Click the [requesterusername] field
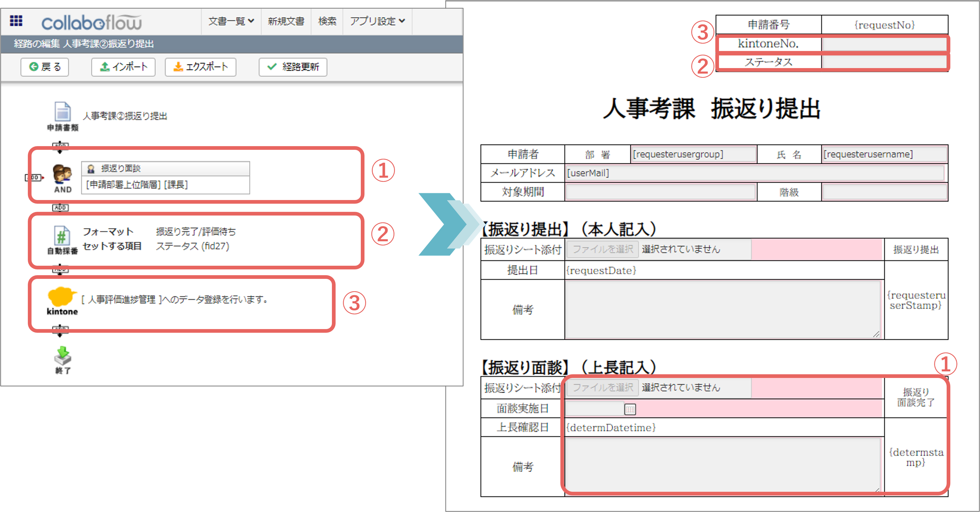The width and height of the screenshot is (980, 512). coord(884,154)
